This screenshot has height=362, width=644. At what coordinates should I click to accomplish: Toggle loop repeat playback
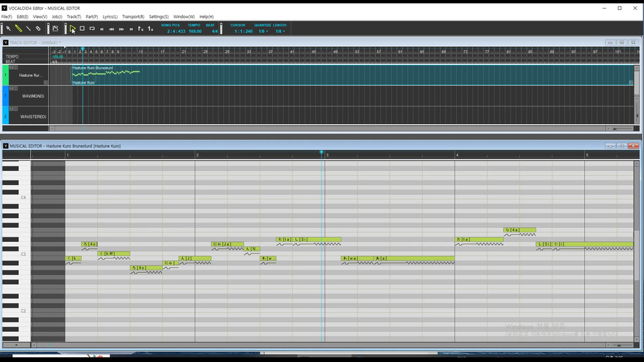(92, 29)
